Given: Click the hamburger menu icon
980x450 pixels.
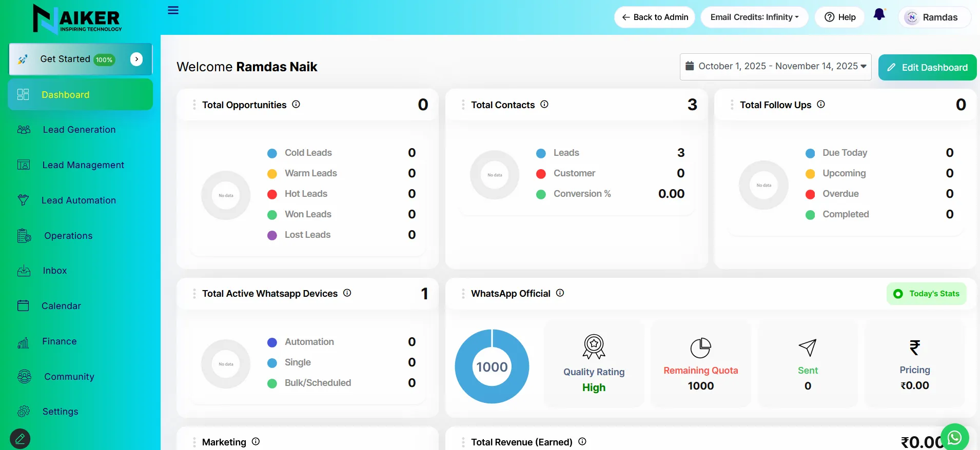Looking at the screenshot, I should pos(173,10).
